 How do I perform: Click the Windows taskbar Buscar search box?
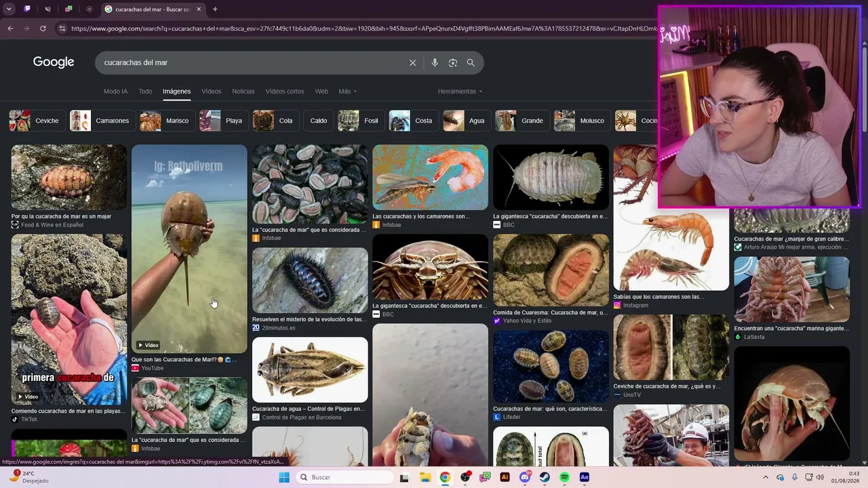pos(344,477)
